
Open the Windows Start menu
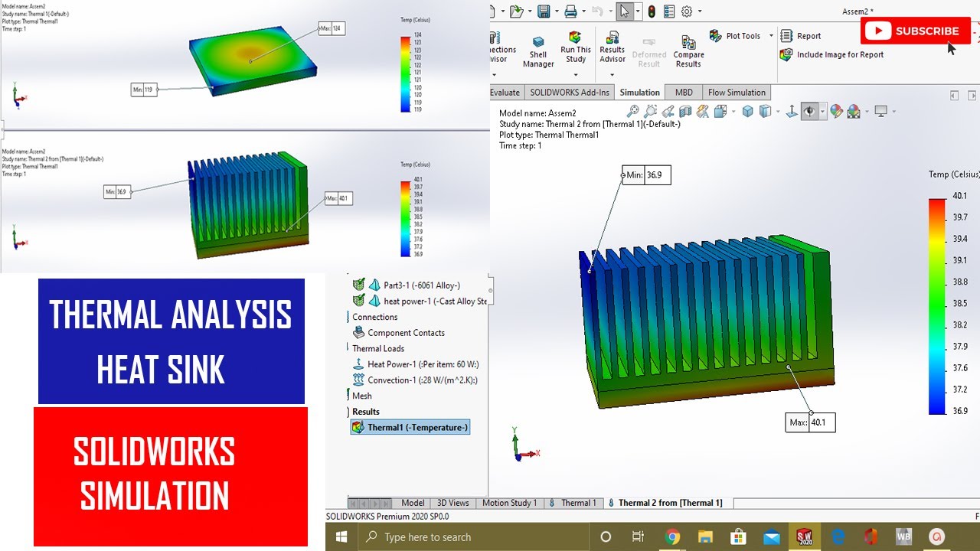coord(341,537)
